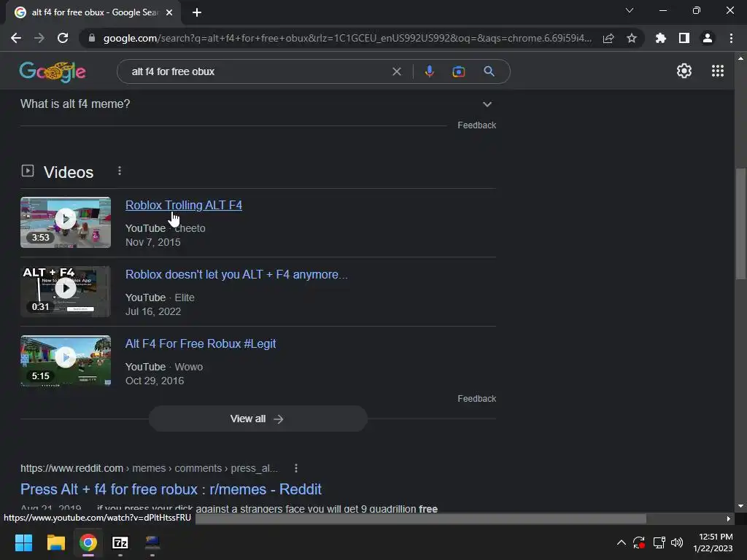747x560 pixels.
Task: Start a voice search via microphone
Action: click(x=429, y=71)
